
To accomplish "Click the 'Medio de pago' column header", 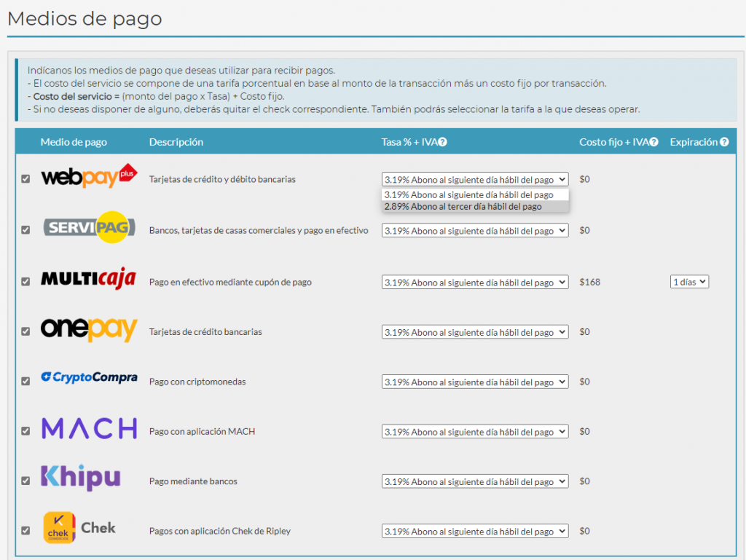I will coord(74,142).
